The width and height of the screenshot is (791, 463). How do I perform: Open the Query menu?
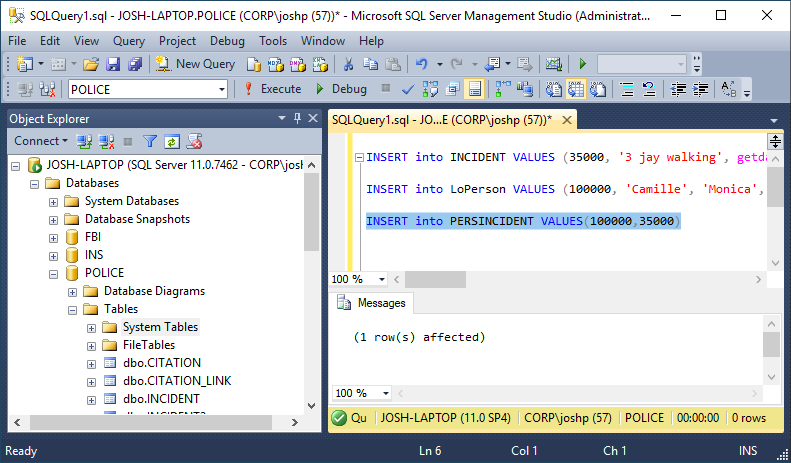[x=128, y=41]
